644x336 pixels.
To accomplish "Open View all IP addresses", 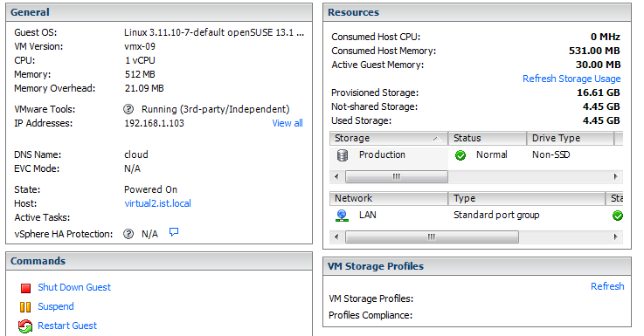I will [x=287, y=123].
